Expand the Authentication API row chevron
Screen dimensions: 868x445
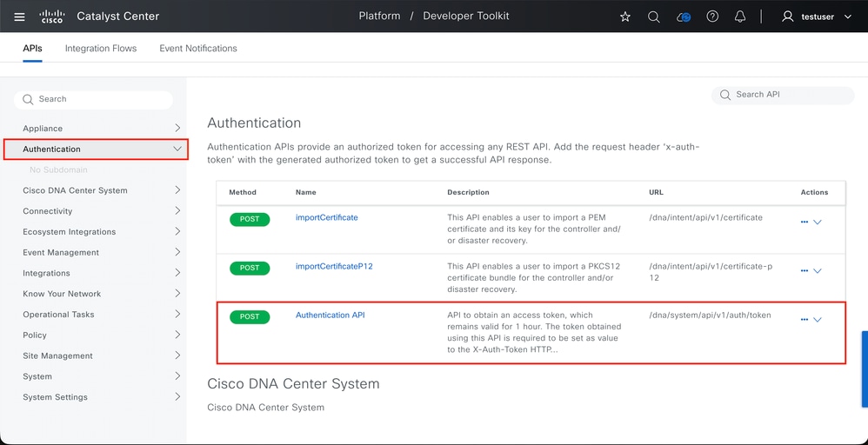pyautogui.click(x=817, y=319)
